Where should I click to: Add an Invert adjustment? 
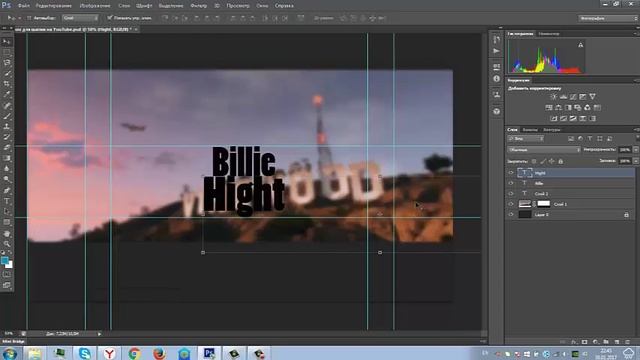tap(553, 118)
